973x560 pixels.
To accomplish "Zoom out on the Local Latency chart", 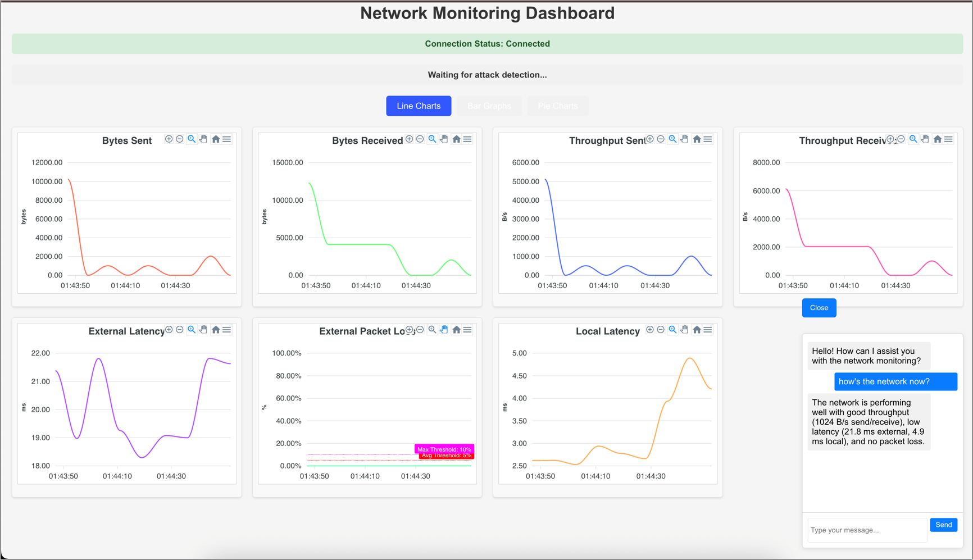I will click(x=661, y=330).
